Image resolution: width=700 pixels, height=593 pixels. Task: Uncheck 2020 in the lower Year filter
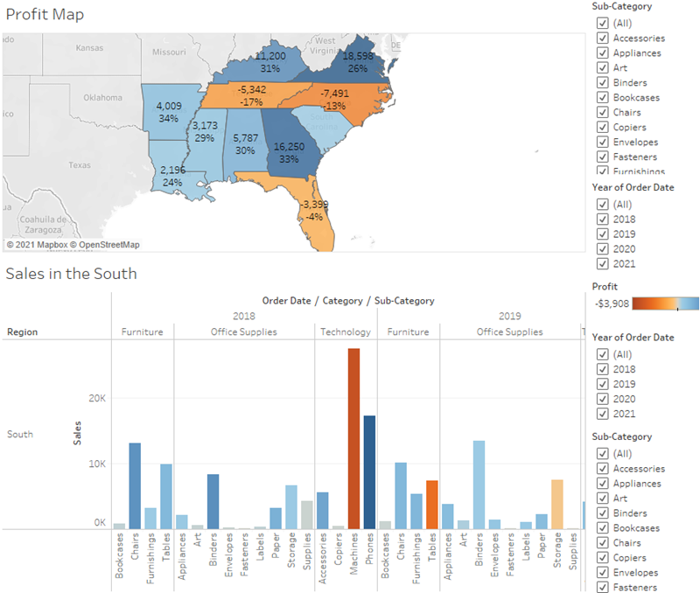[603, 399]
